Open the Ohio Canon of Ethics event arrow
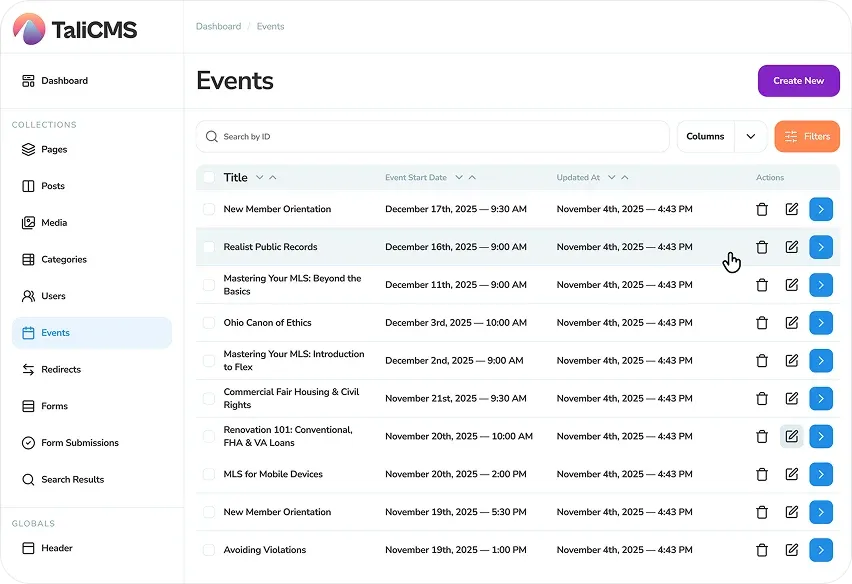The image size is (852, 584). [x=820, y=323]
